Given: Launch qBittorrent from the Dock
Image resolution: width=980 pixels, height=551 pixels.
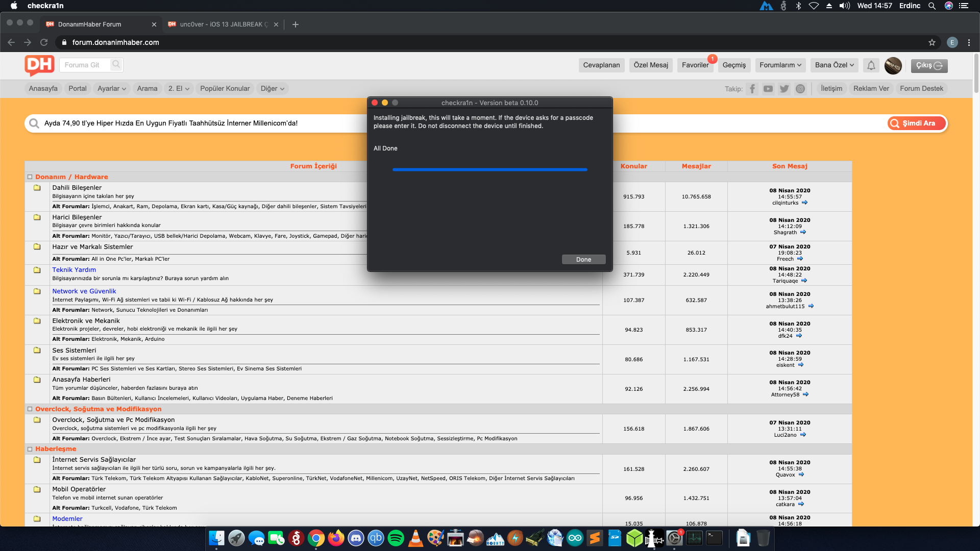Looking at the screenshot, I should [x=376, y=538].
